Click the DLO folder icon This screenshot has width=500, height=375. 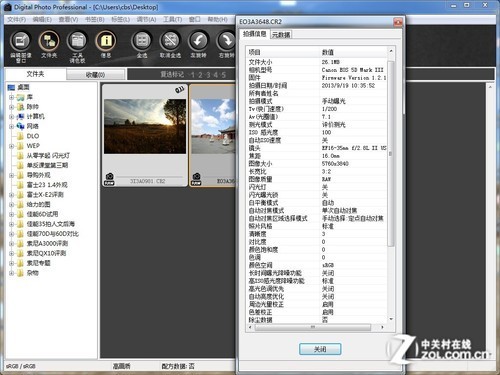point(21,136)
